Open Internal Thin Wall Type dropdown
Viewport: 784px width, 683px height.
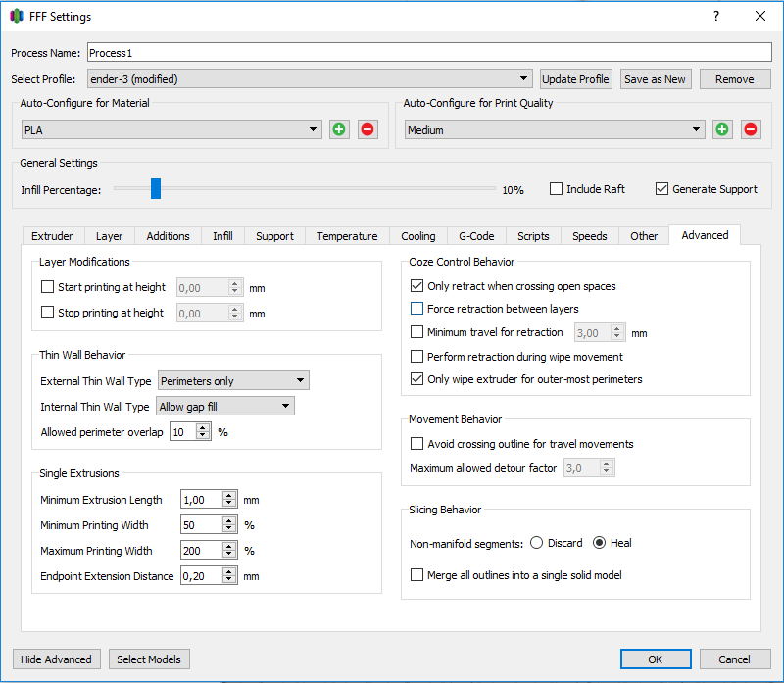pos(225,406)
